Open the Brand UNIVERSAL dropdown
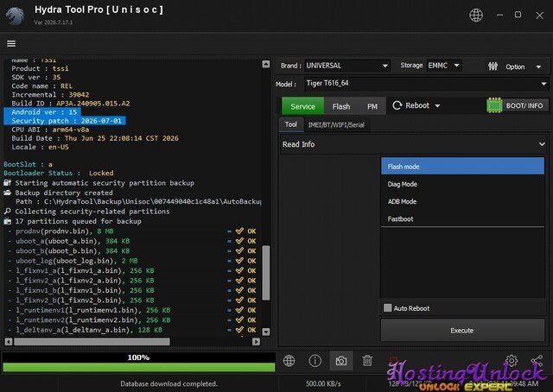The width and height of the screenshot is (553, 392). coord(347,66)
